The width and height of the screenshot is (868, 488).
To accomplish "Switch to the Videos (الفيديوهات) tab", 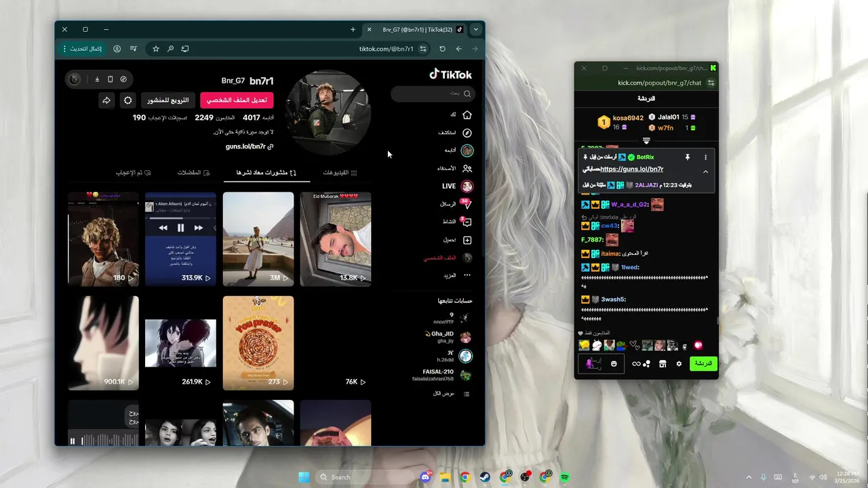I will click(x=340, y=173).
